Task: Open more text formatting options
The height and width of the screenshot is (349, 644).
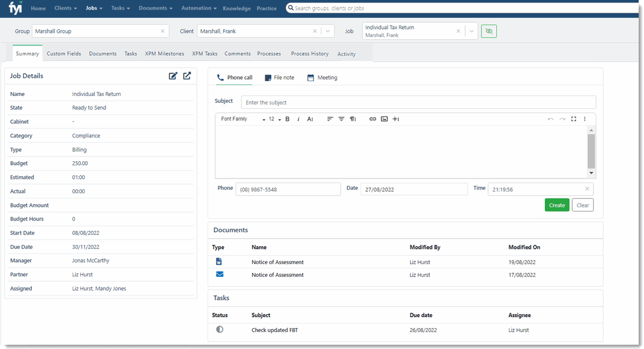Action: (310, 119)
